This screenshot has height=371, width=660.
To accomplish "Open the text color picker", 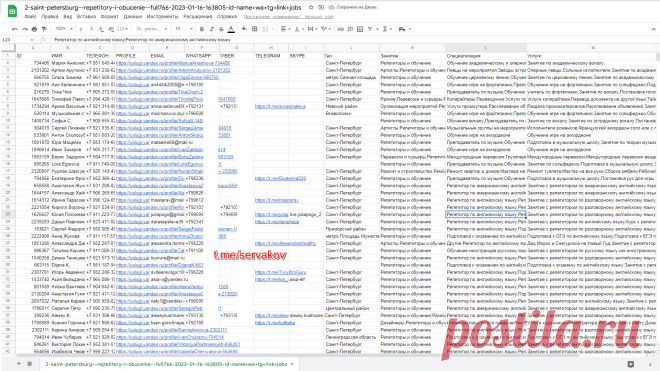I will coord(231,29).
